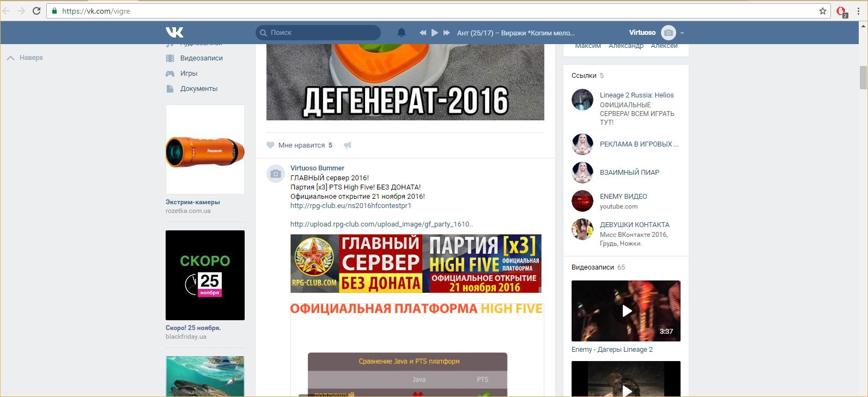Skip to next audio track
868x397 pixels.
(x=447, y=33)
